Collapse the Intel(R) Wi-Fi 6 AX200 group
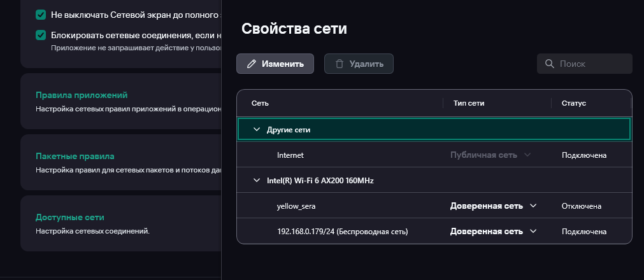The width and height of the screenshot is (644, 280). pyautogui.click(x=257, y=181)
